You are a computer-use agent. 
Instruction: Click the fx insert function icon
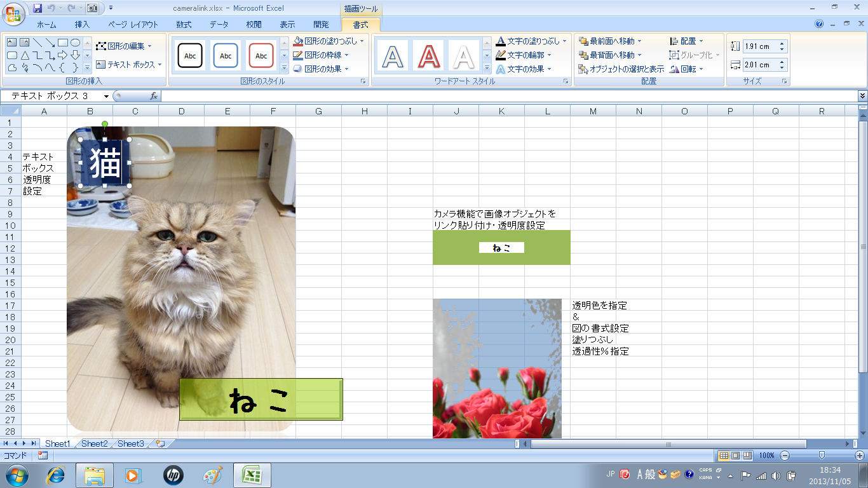(154, 96)
